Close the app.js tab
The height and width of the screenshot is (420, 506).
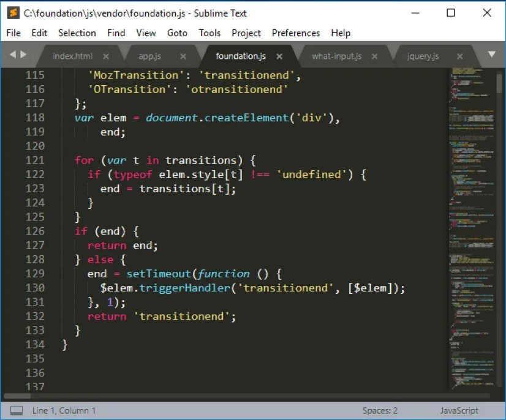pyautogui.click(x=183, y=56)
